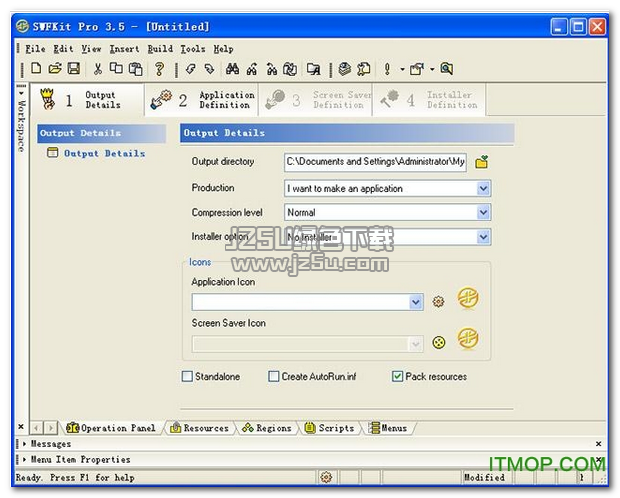Click the Output Details sidebar header
620x498 pixels.
102,133
